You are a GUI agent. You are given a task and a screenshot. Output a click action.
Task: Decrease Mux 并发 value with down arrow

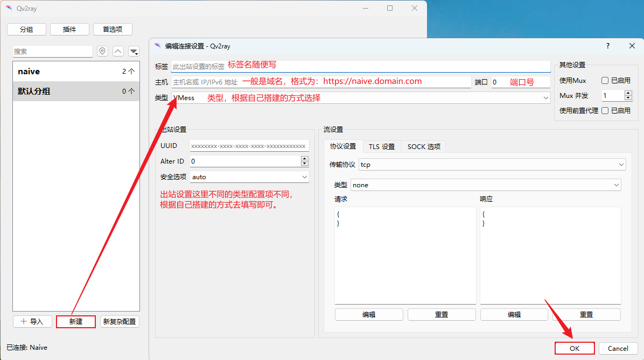628,98
